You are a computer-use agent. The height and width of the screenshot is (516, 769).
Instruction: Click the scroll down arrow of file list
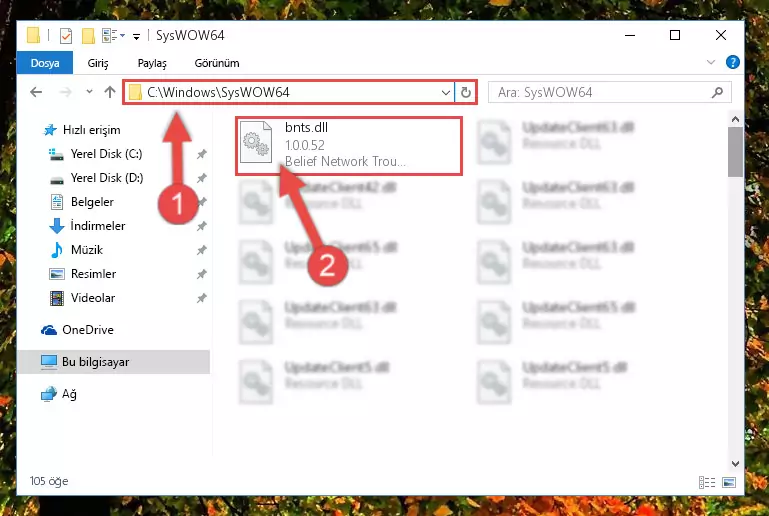pos(735,464)
